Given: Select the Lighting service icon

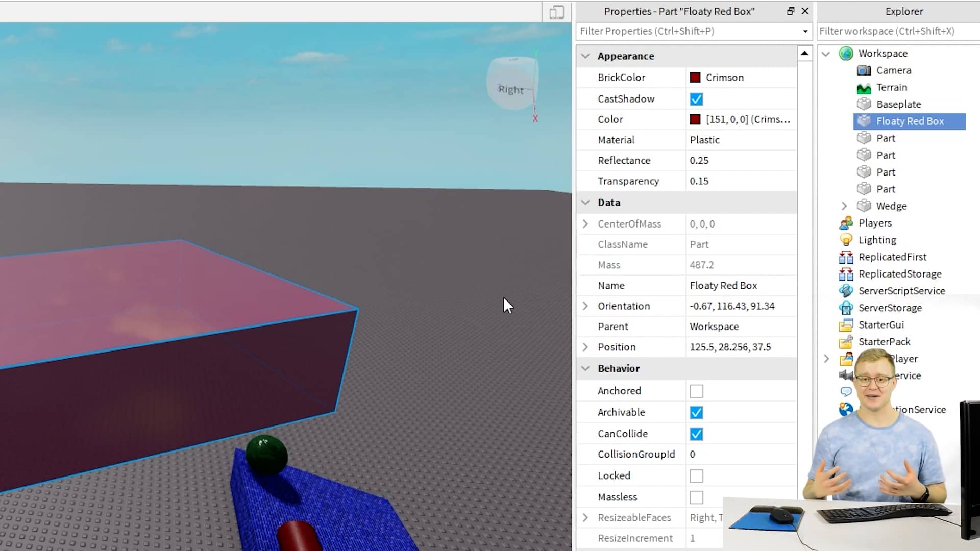Looking at the screenshot, I should click(846, 240).
